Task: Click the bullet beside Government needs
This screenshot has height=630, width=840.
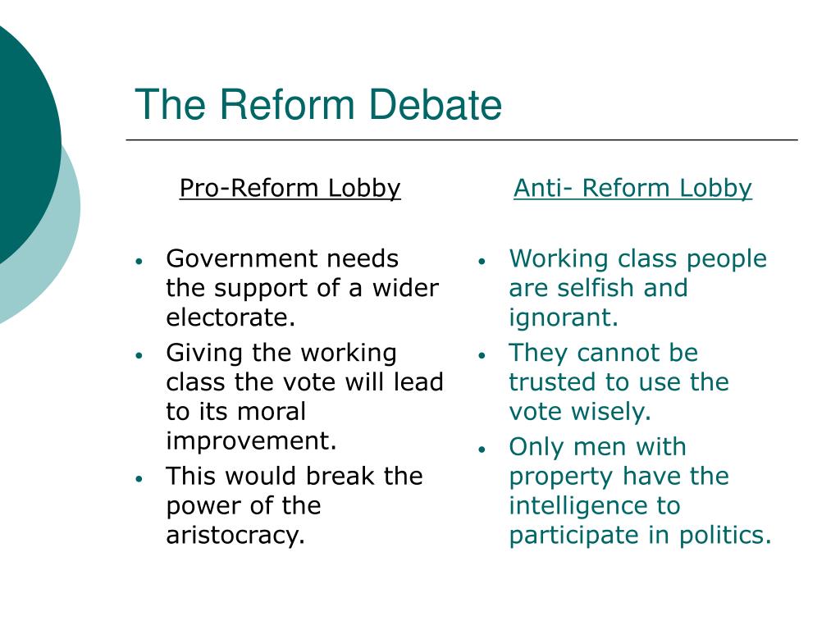Action: tap(139, 262)
